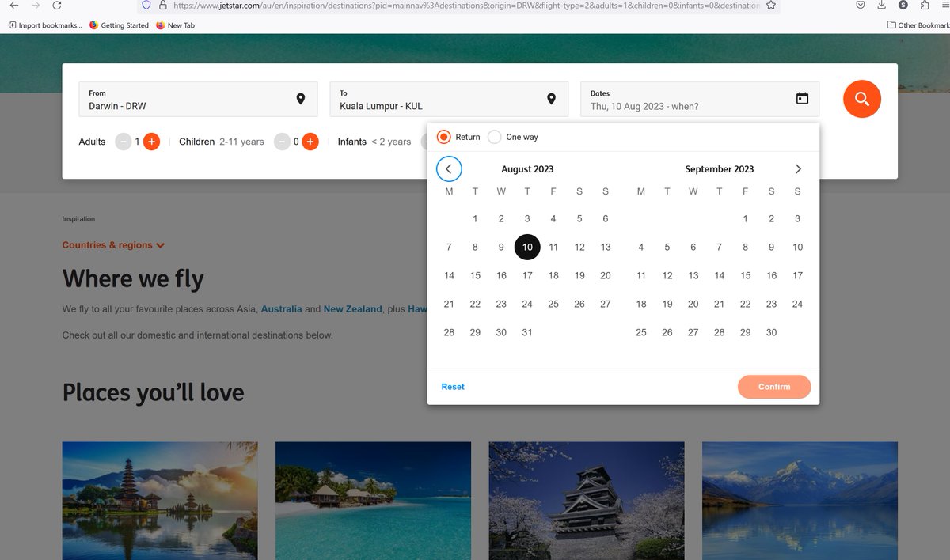Viewport: 950px width, 560px height.
Task: Open the tracking protection shield icon
Action: tap(146, 5)
